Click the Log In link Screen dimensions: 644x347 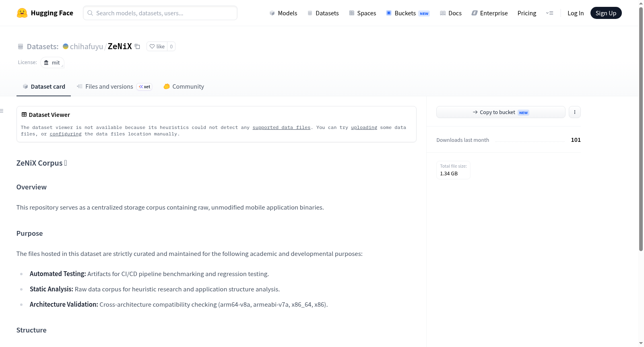576,13
